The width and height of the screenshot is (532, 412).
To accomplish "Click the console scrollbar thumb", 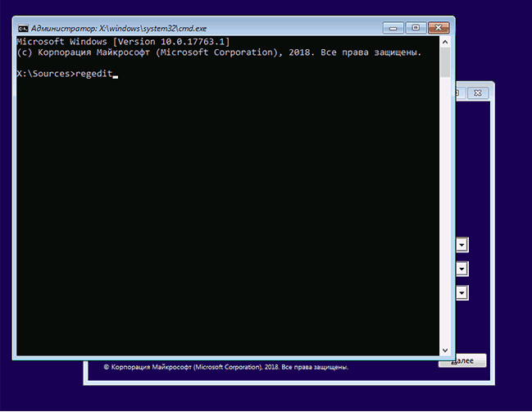I will click(x=445, y=62).
